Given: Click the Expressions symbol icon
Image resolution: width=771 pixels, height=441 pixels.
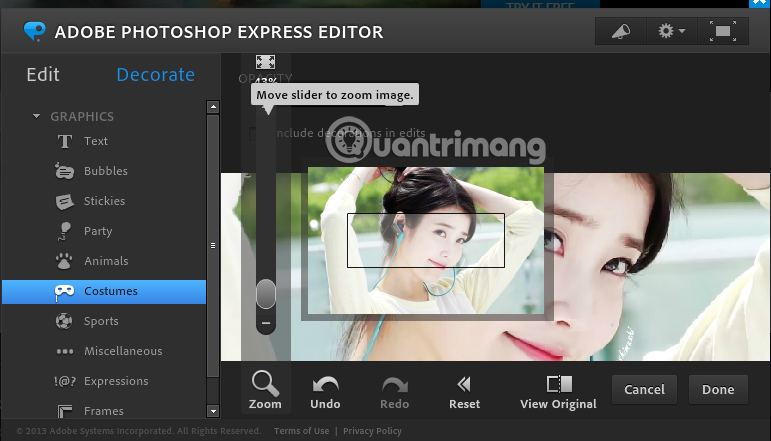Looking at the screenshot, I should pyautogui.click(x=64, y=381).
